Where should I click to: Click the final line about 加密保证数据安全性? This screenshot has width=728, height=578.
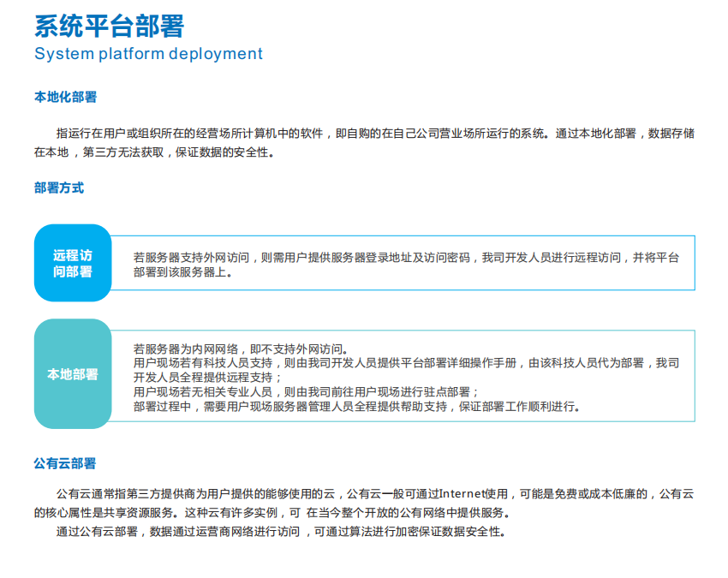click(x=283, y=530)
